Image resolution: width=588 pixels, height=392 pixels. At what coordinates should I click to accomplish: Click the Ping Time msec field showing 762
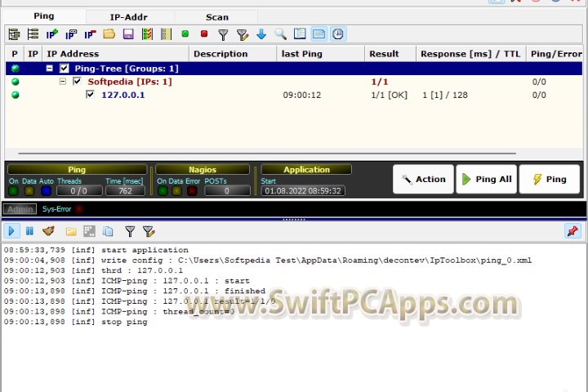point(125,191)
